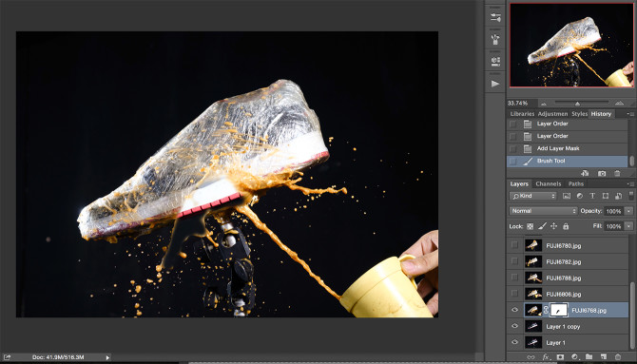
Task: Hide the Layer 1 layer
Action: (x=514, y=342)
